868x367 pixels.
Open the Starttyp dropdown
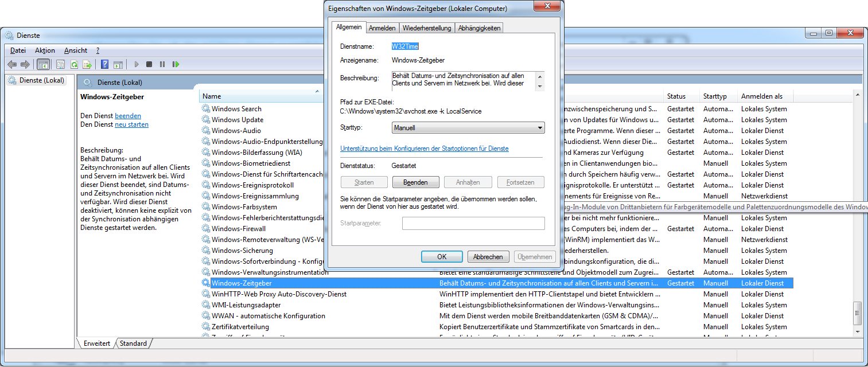coord(468,128)
